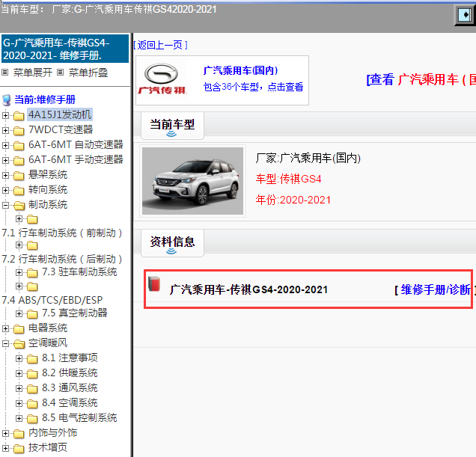This screenshot has height=457, width=476.
Task: Select 转向系统 tree item
Action: click(x=48, y=190)
